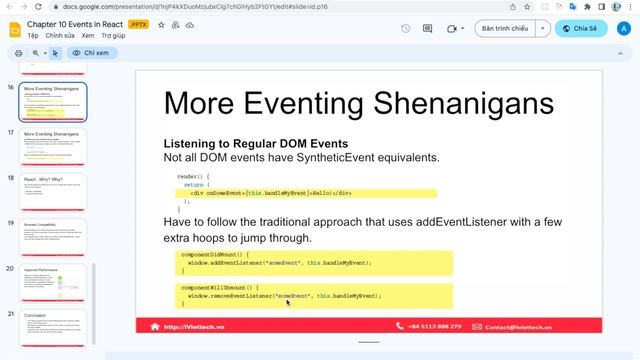Select slide 16 thumbnail
The width and height of the screenshot is (640, 360).
[53, 102]
